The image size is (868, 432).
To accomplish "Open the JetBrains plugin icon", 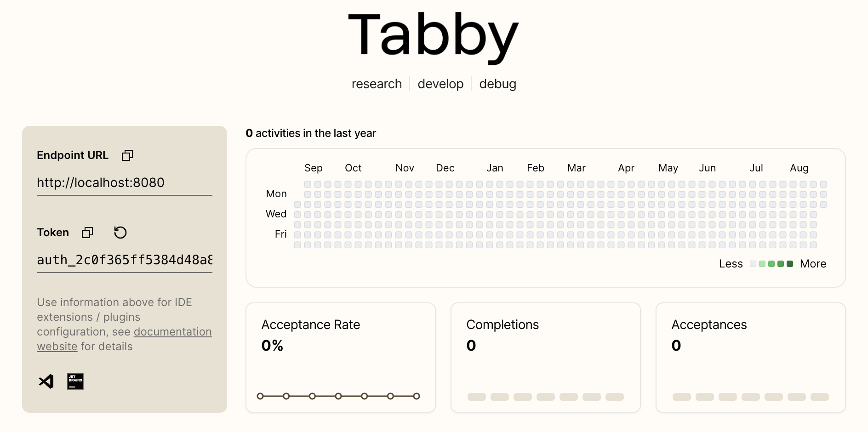I will click(75, 381).
